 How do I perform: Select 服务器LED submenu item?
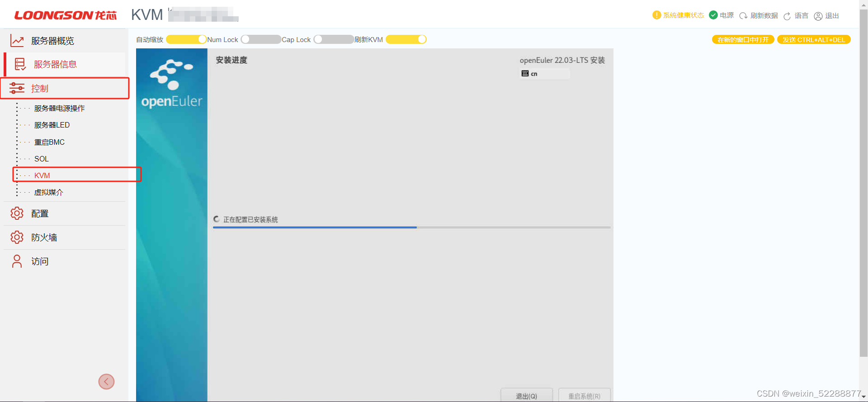[x=52, y=125]
